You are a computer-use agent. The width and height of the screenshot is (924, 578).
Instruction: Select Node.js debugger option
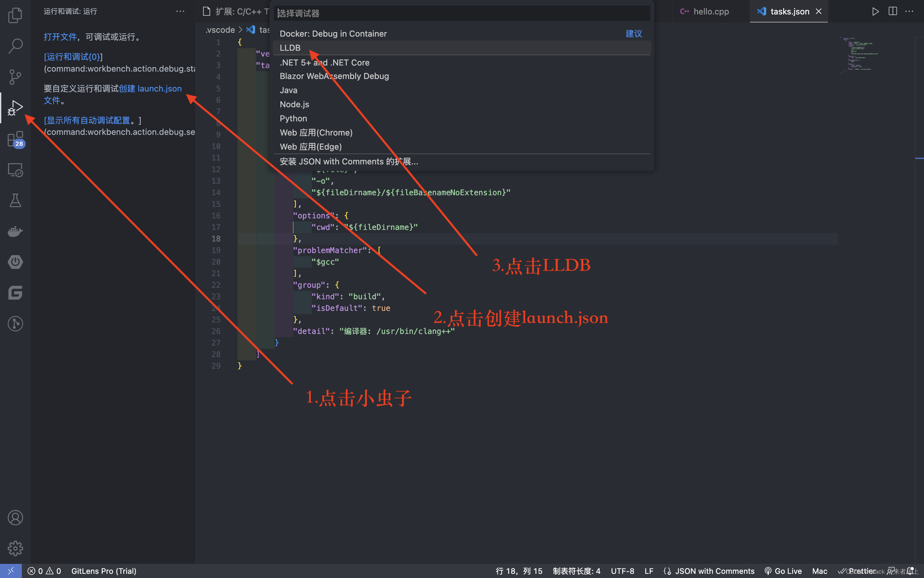click(x=462, y=104)
